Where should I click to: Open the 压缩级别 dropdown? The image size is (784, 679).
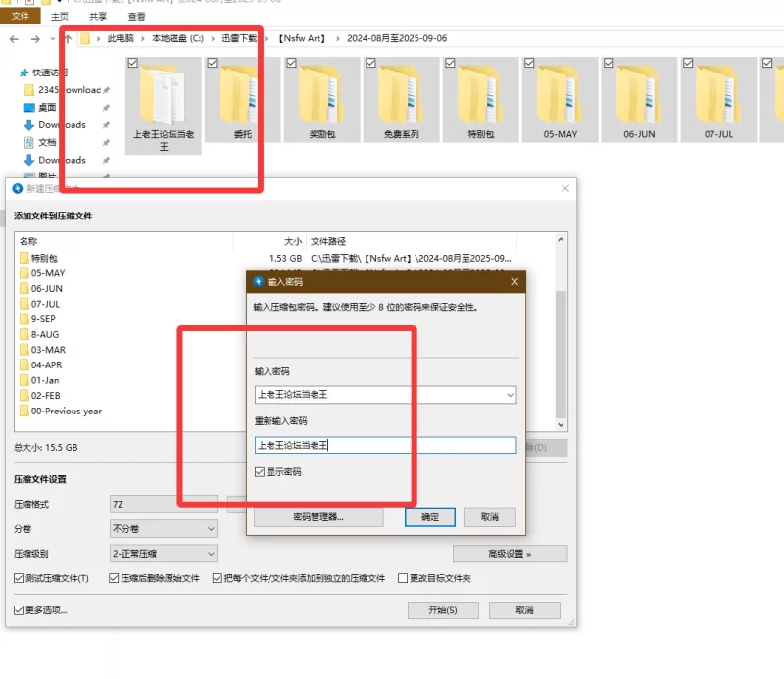coord(163,554)
